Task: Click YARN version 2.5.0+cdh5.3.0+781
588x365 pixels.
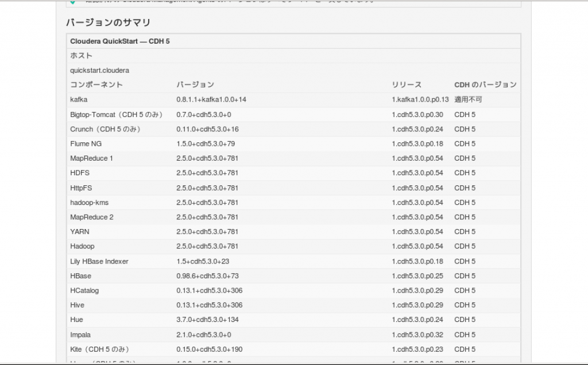Action: (x=207, y=232)
